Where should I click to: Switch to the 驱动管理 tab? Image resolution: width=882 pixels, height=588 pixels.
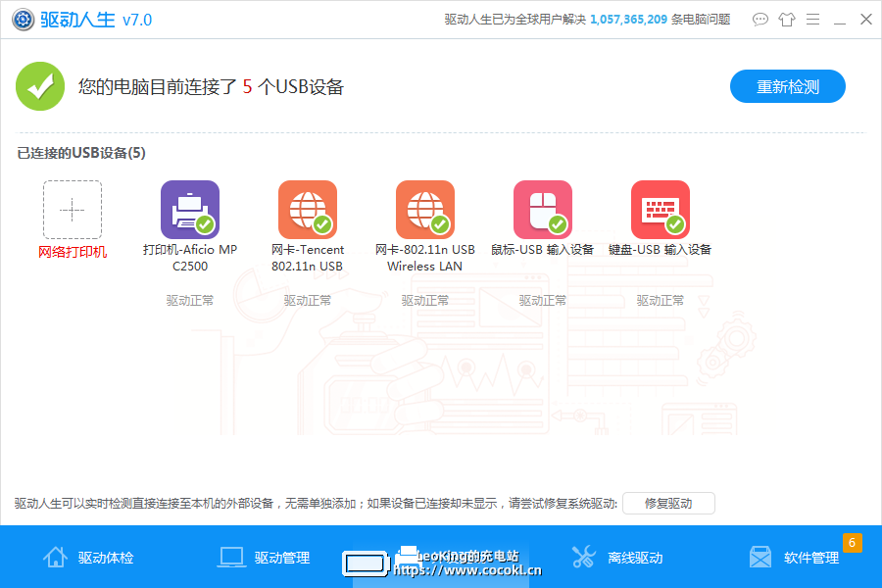(x=265, y=557)
